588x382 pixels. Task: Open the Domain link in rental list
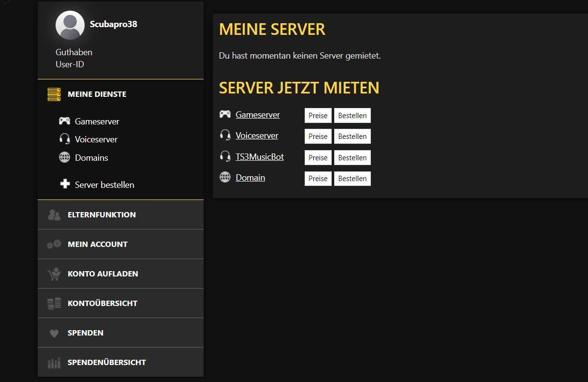click(x=250, y=178)
